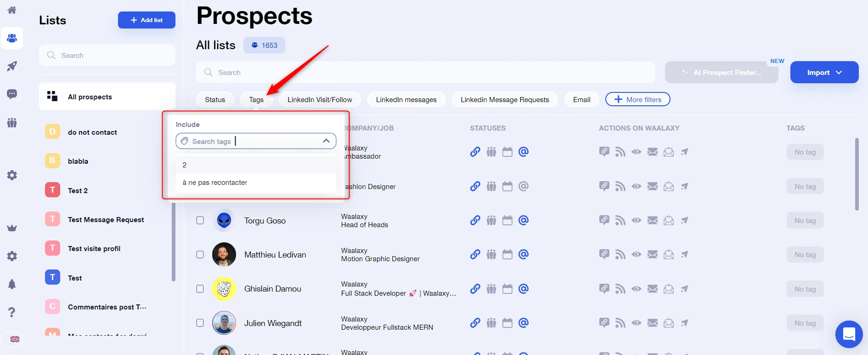Open the Import dropdown button
This screenshot has width=868, height=355.
point(824,72)
